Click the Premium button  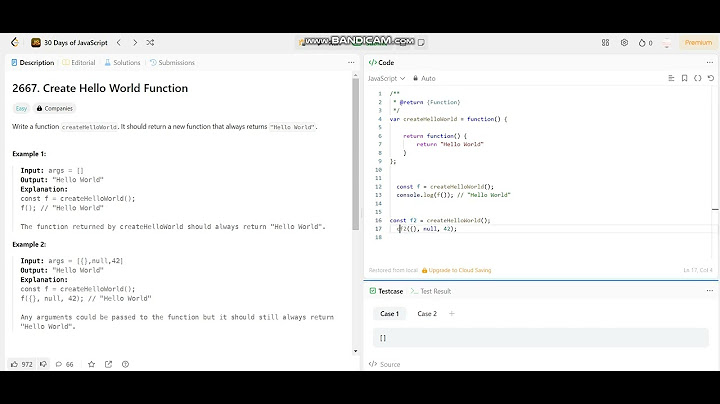(698, 43)
